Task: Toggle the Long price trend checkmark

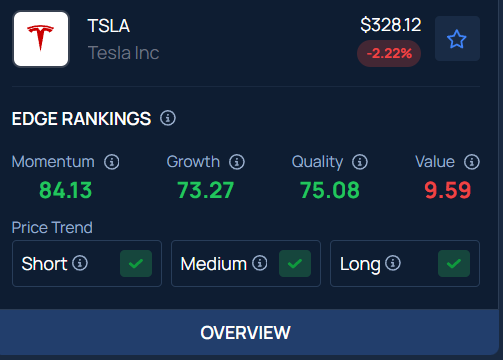Action: coord(454,264)
